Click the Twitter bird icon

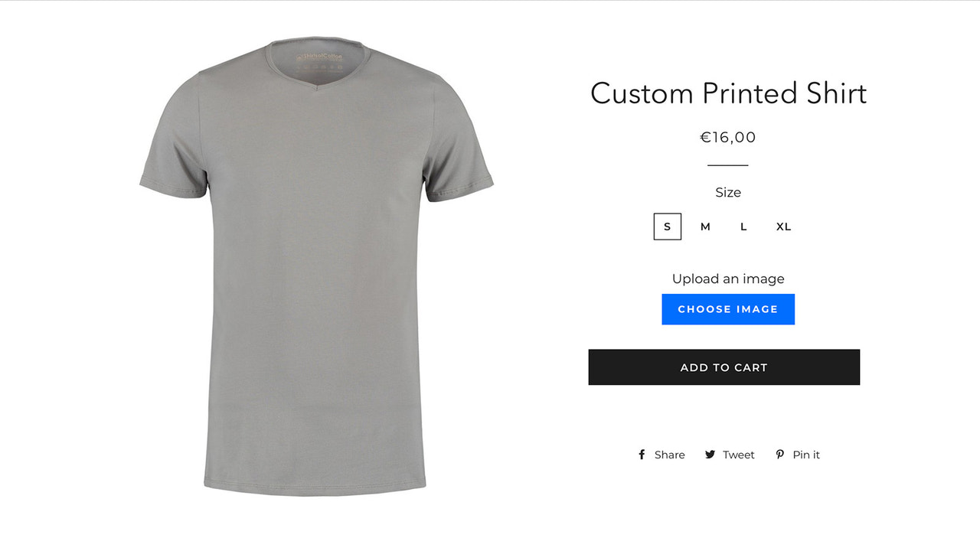pos(709,454)
